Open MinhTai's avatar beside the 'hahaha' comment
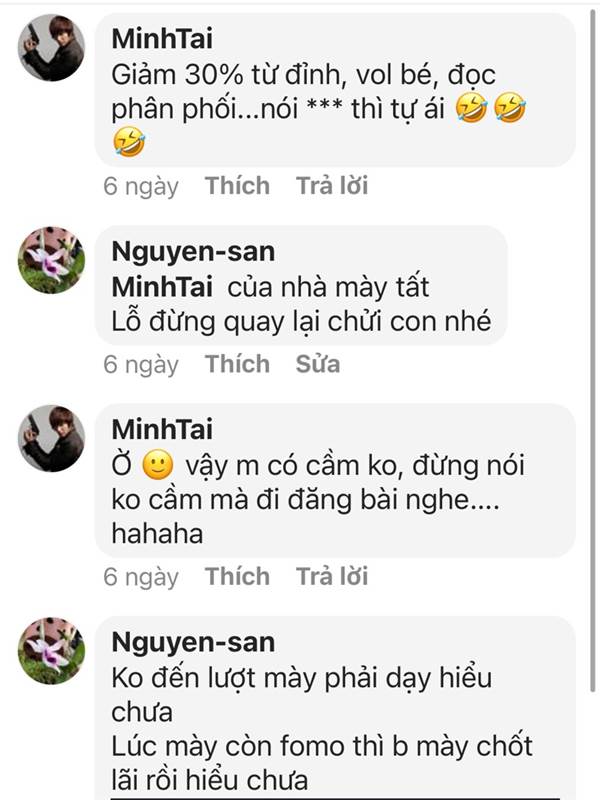 point(51,438)
